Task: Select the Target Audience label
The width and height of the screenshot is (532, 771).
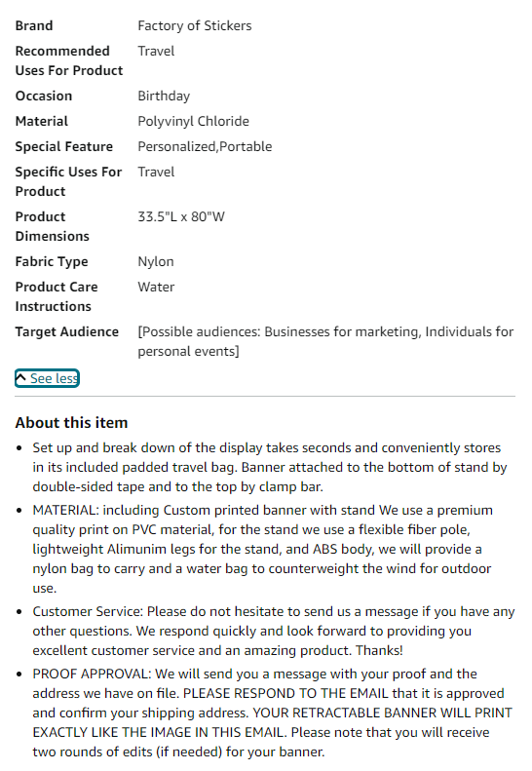Action: [x=67, y=332]
